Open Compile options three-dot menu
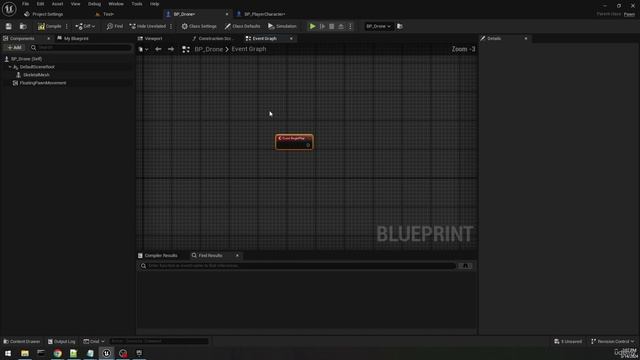Viewport: 640px width, 360px height. click(x=67, y=26)
